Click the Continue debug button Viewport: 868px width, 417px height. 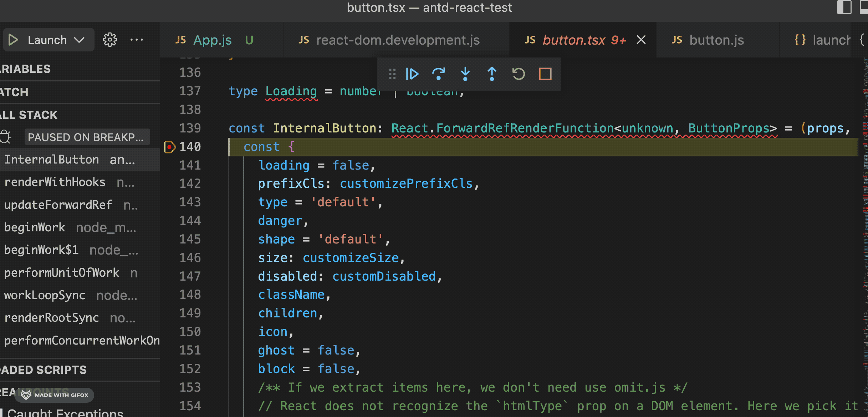(x=412, y=74)
